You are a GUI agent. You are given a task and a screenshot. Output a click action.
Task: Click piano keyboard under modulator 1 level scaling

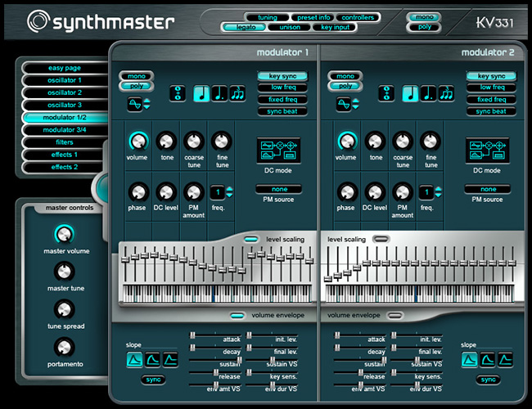click(x=217, y=294)
